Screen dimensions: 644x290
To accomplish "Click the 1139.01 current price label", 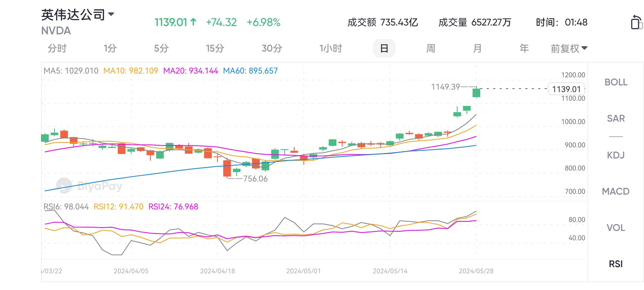I will pos(566,89).
